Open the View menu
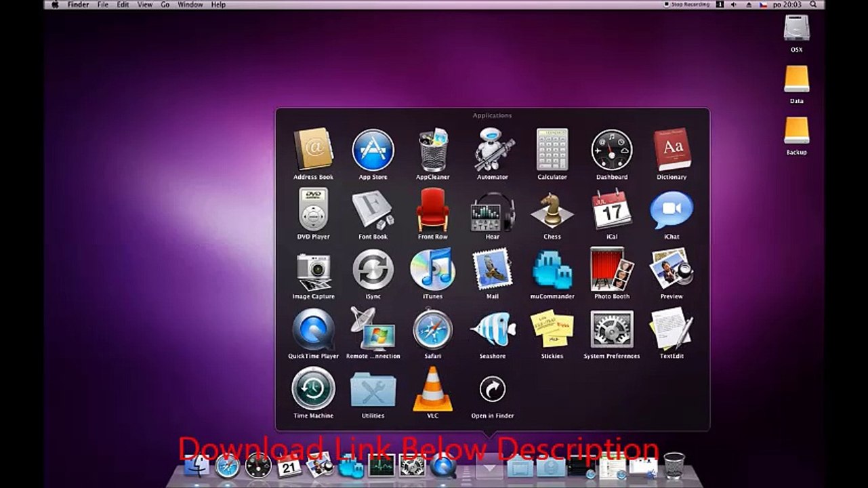 click(145, 4)
